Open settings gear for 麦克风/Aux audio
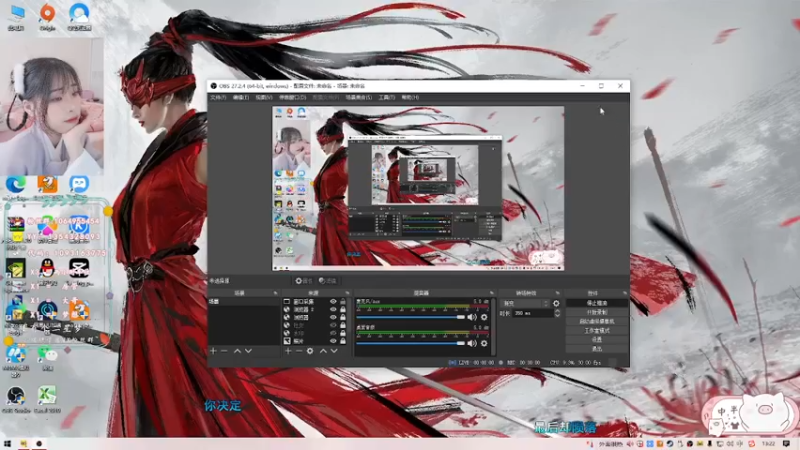Image resolution: width=800 pixels, height=450 pixels. click(484, 317)
